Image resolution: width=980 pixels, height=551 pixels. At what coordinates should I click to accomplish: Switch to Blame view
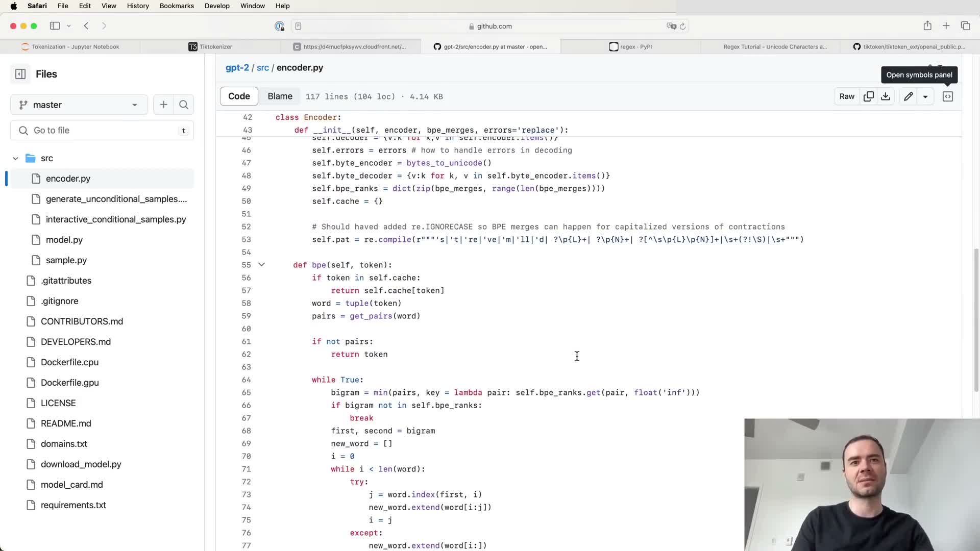coord(280,96)
